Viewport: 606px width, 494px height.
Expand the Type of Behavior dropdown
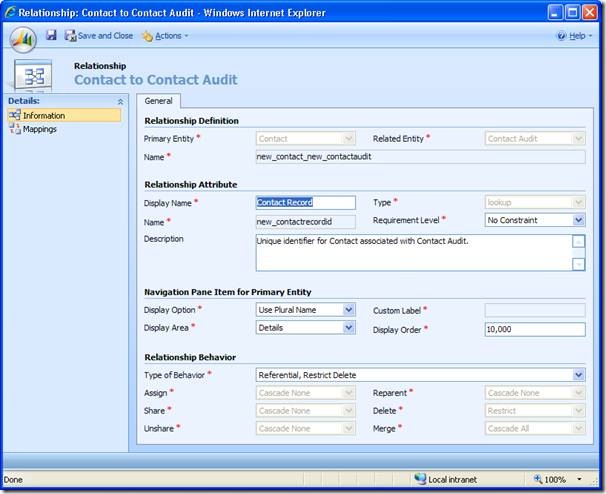coord(578,375)
